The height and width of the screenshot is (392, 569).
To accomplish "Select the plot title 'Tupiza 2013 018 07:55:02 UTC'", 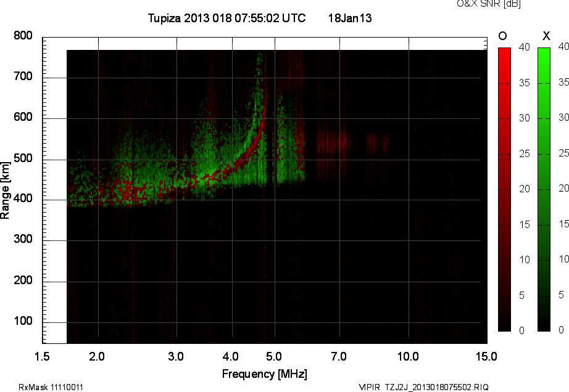I will pos(226,18).
